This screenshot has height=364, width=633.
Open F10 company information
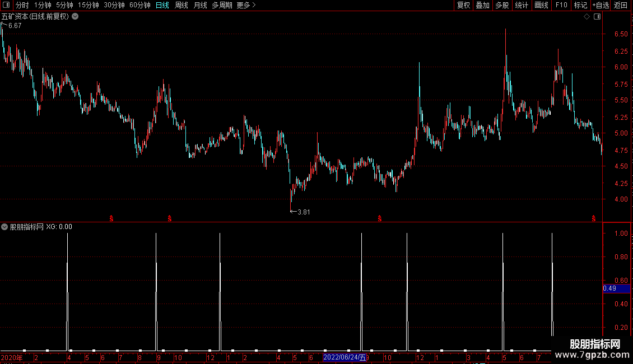(561, 5)
